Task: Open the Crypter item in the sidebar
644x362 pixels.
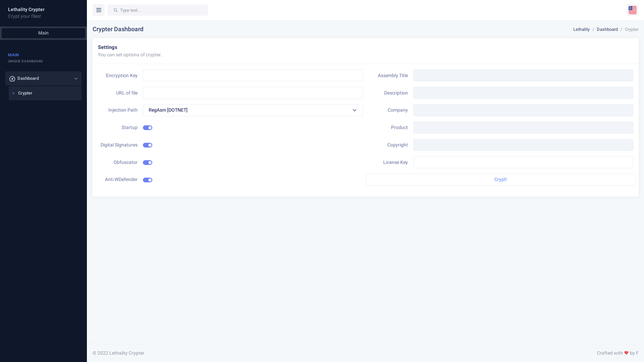Action: click(45, 93)
